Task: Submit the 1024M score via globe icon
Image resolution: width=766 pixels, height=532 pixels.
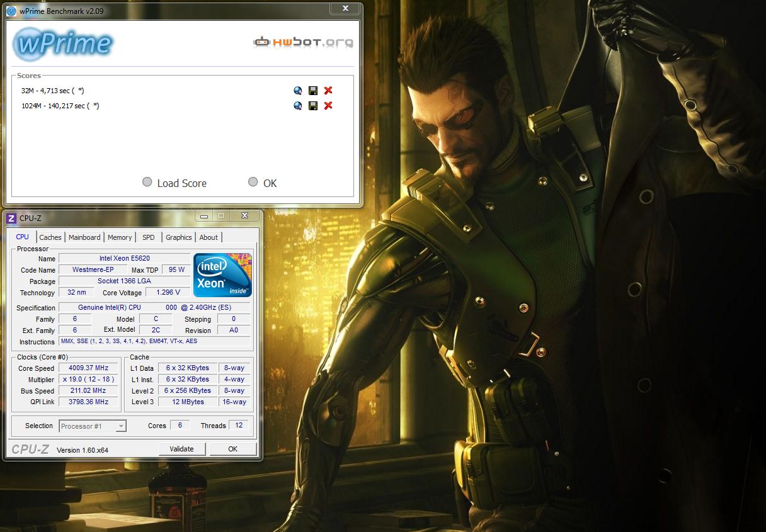Action: coord(297,106)
